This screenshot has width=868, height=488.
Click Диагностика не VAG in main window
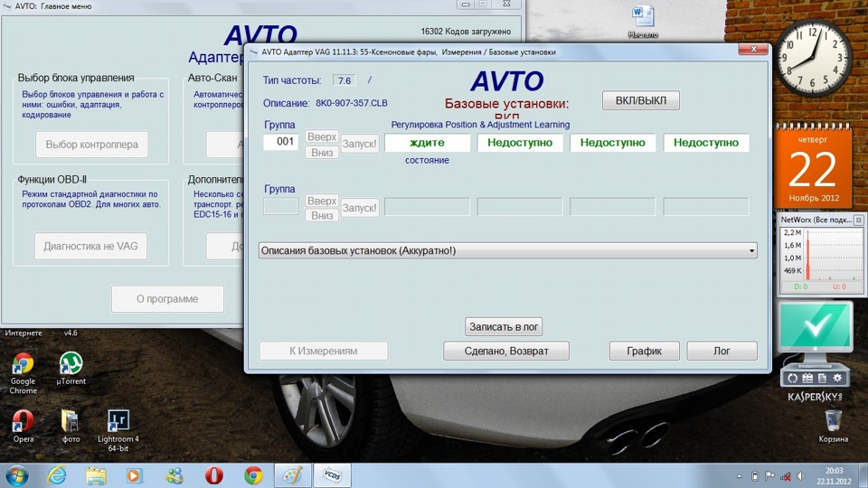90,246
